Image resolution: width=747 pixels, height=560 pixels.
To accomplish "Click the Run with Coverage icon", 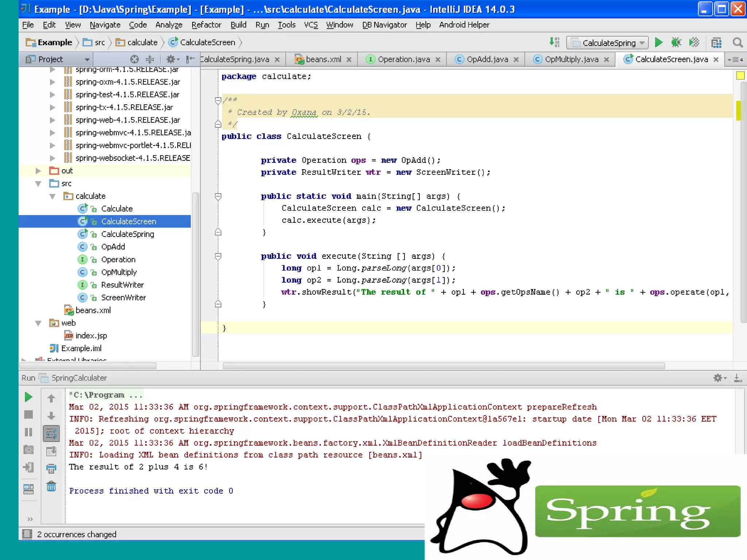I will (694, 43).
